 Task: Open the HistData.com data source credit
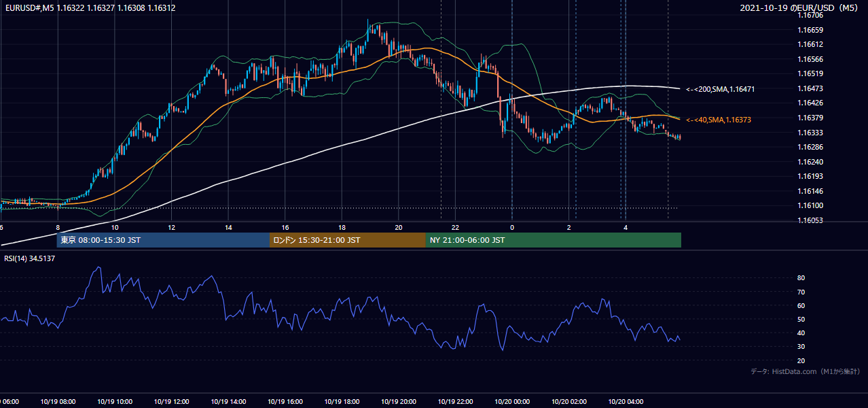pyautogui.click(x=806, y=372)
